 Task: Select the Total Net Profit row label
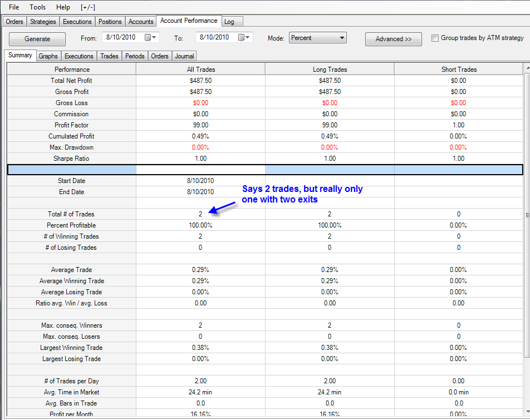[71, 80]
